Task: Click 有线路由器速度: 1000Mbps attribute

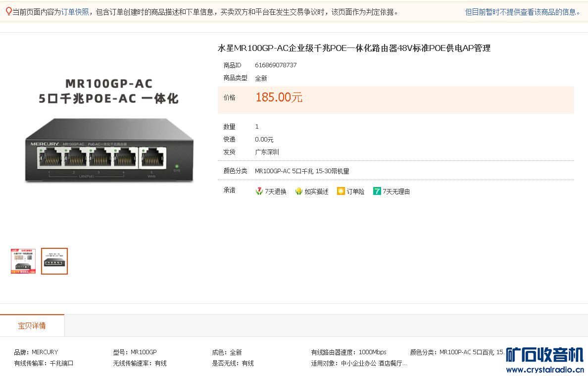Action: [348, 352]
